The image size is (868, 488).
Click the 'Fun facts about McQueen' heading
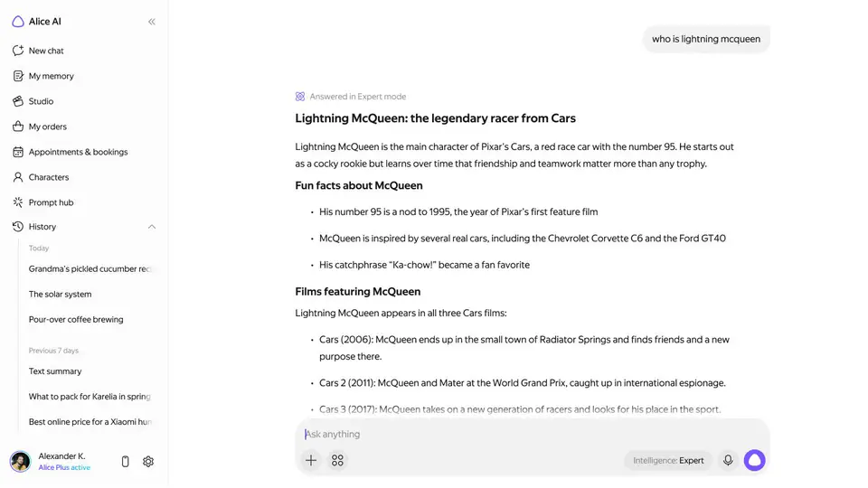[359, 186]
